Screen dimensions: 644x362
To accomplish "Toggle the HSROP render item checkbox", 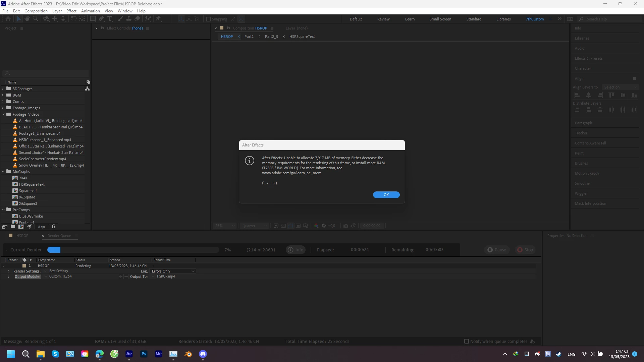I will (13, 266).
